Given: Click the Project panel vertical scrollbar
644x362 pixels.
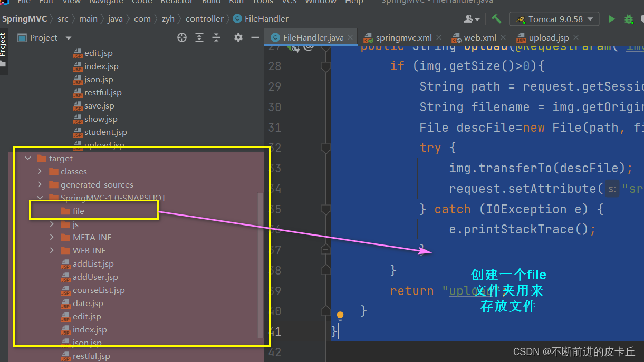Looking at the screenshot, I should (x=259, y=265).
